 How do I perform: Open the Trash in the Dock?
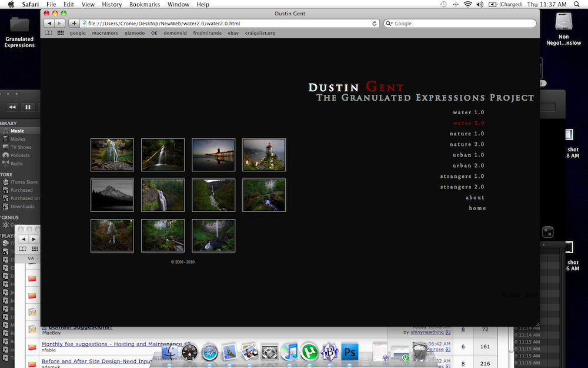[x=420, y=352]
